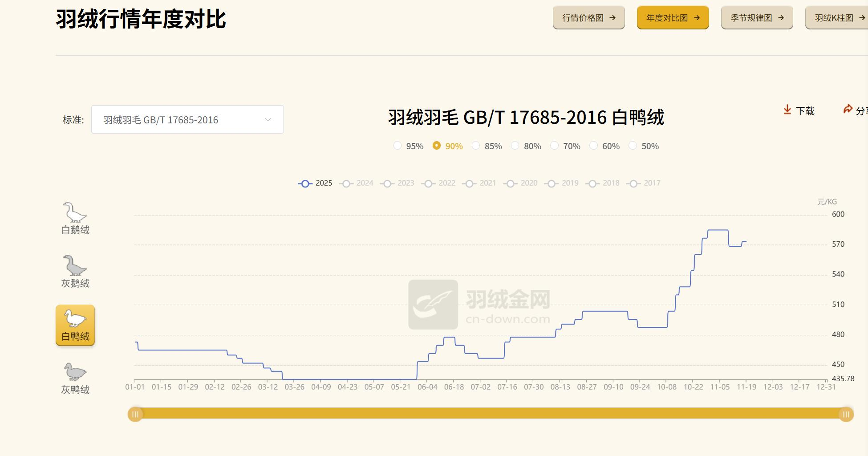
Task: Choose the 灰鸭绒 grey duck icon
Action: pyautogui.click(x=75, y=372)
